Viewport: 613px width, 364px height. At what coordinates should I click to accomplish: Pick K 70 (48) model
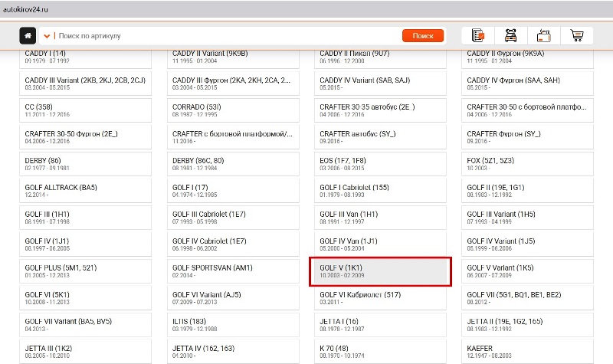(x=380, y=352)
